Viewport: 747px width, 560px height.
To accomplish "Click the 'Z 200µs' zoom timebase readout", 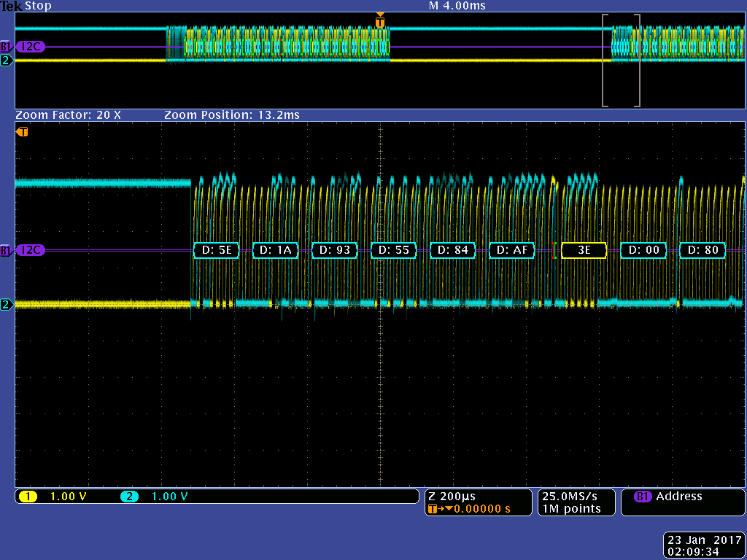I will (452, 497).
